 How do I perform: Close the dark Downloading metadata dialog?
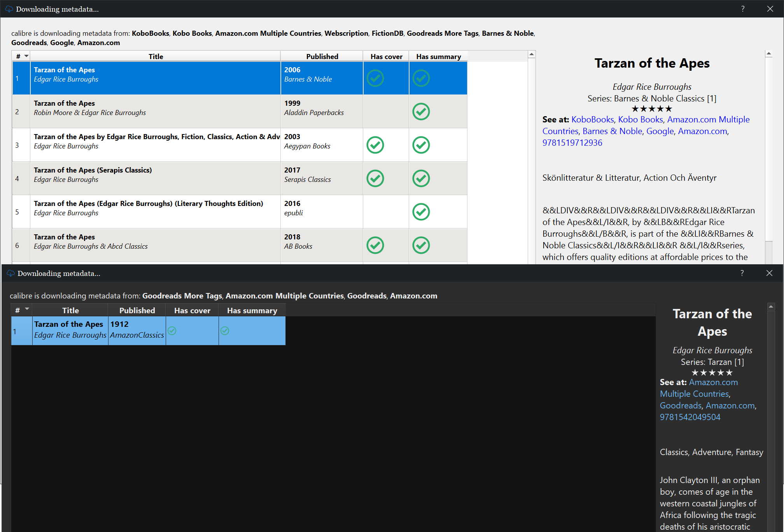pyautogui.click(x=769, y=273)
